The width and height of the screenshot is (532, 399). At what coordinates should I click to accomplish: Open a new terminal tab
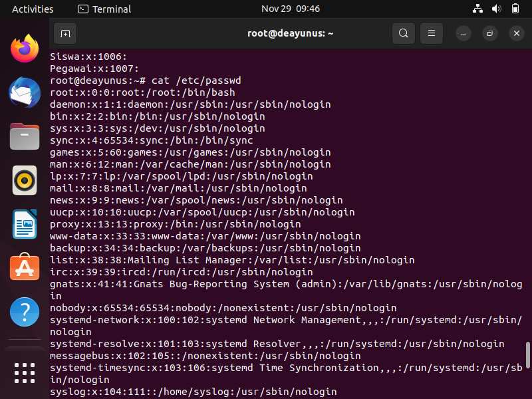coord(65,33)
